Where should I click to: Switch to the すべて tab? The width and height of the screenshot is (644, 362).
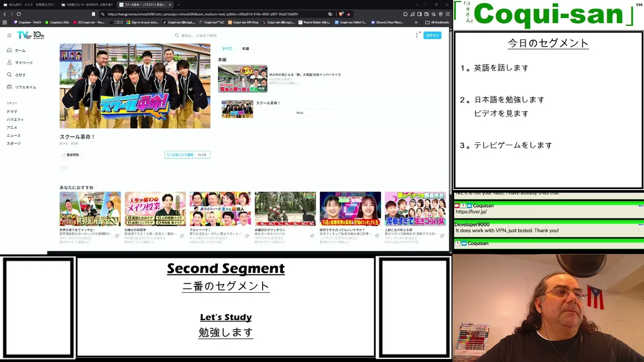click(x=227, y=49)
